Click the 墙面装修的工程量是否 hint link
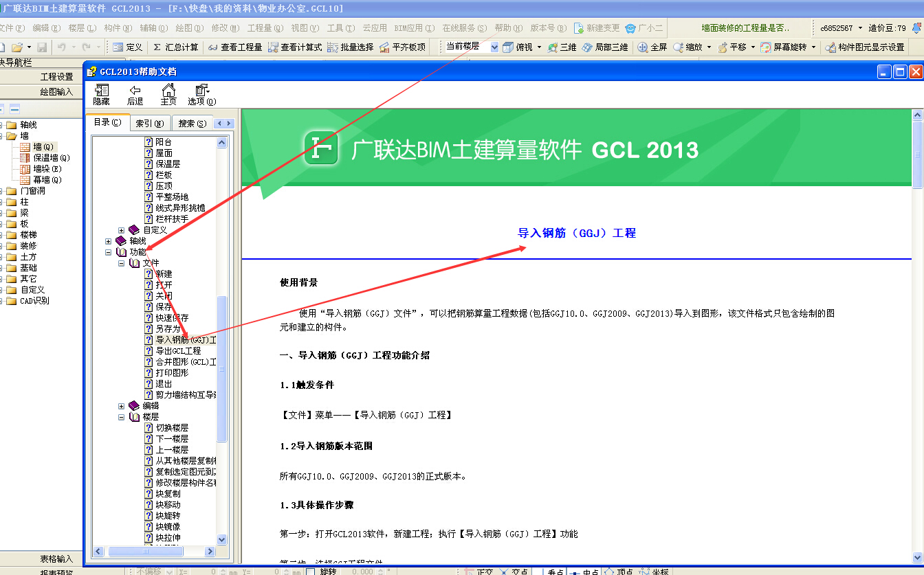The image size is (924, 575). pyautogui.click(x=746, y=28)
